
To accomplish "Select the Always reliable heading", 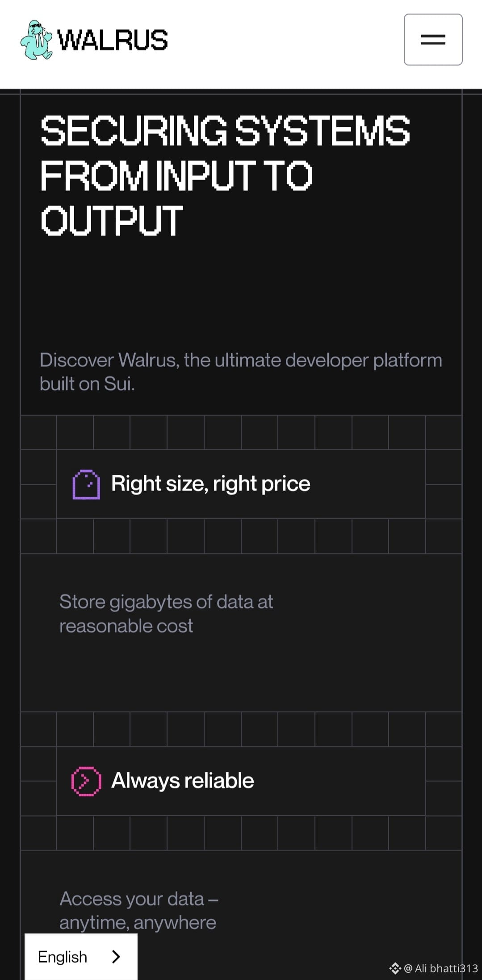I will (182, 781).
